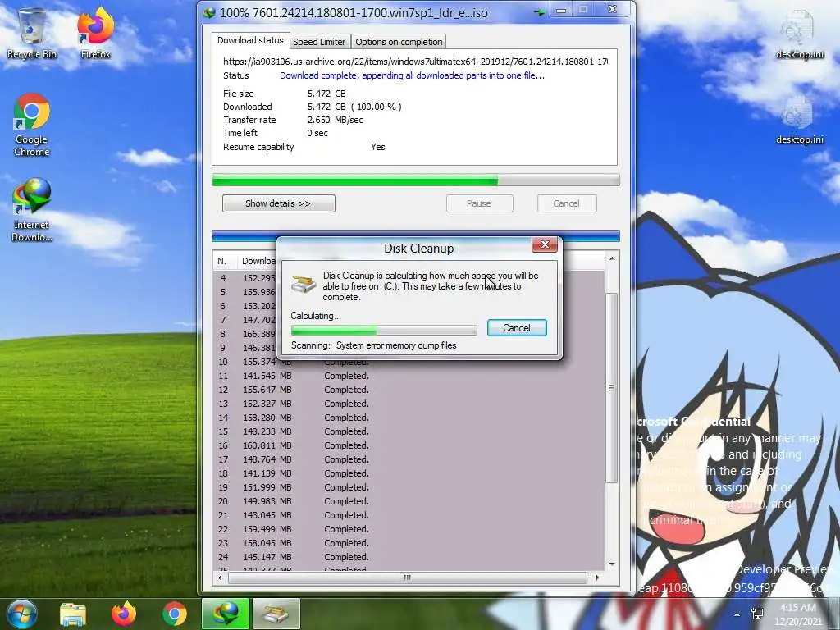The width and height of the screenshot is (840, 630).
Task: Select part row 22 with 159.499 MB
Action: (x=409, y=529)
